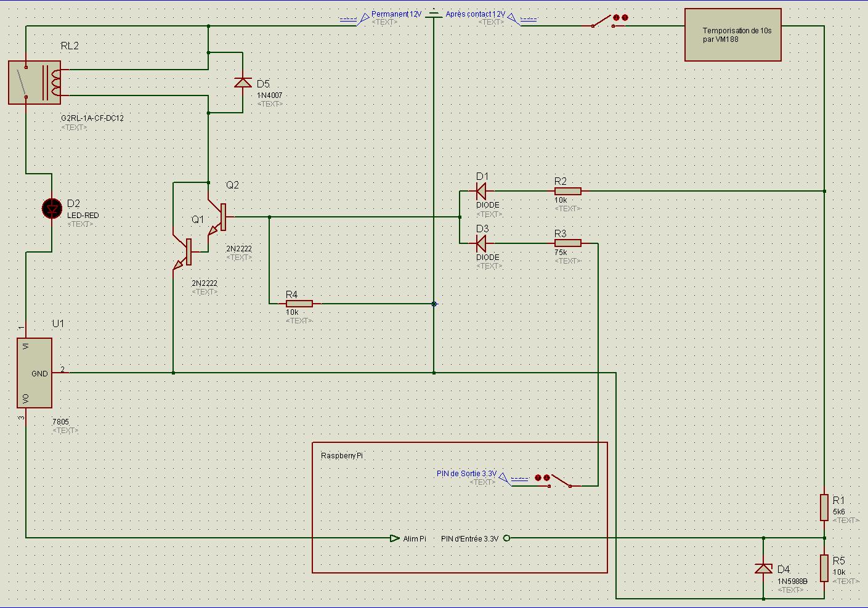
Task: Click the D1 diode symbol
Action: tap(481, 191)
